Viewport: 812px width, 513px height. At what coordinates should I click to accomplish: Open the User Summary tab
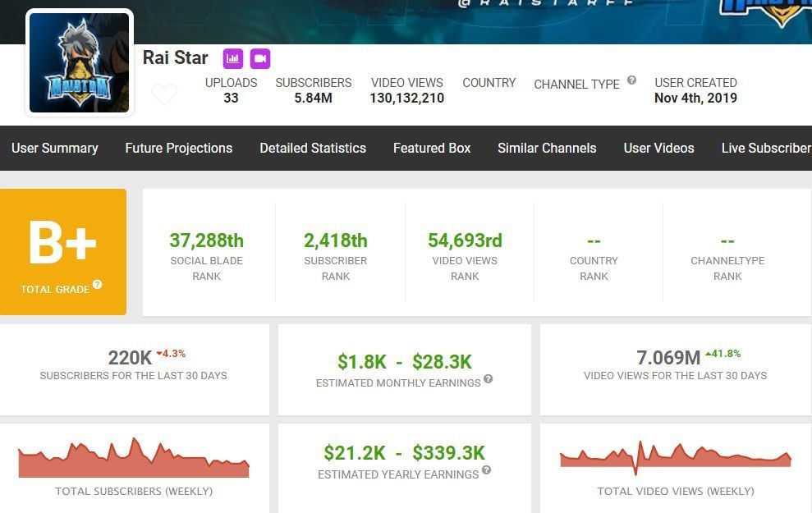point(55,148)
